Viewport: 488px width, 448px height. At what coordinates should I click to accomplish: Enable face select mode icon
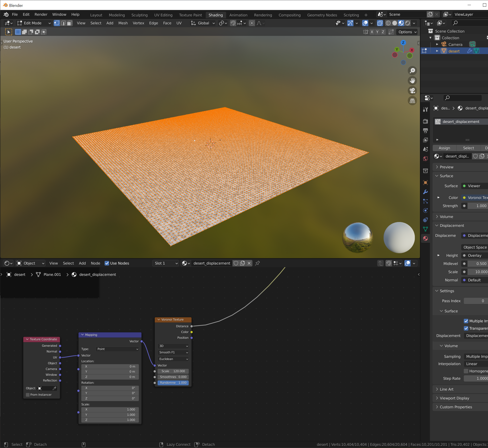pyautogui.click(x=70, y=23)
